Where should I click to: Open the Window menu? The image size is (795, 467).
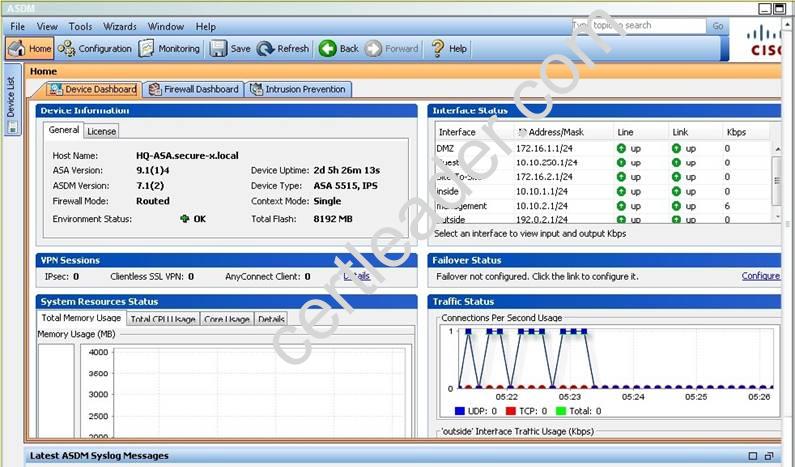tap(166, 26)
